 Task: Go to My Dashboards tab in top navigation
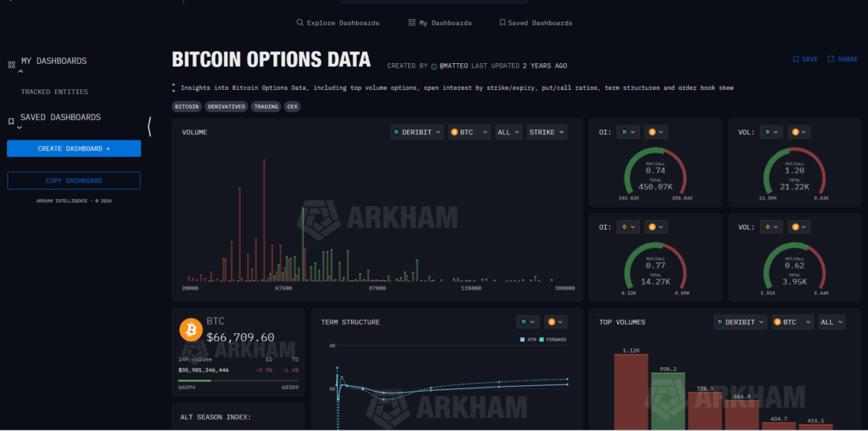[x=440, y=23]
